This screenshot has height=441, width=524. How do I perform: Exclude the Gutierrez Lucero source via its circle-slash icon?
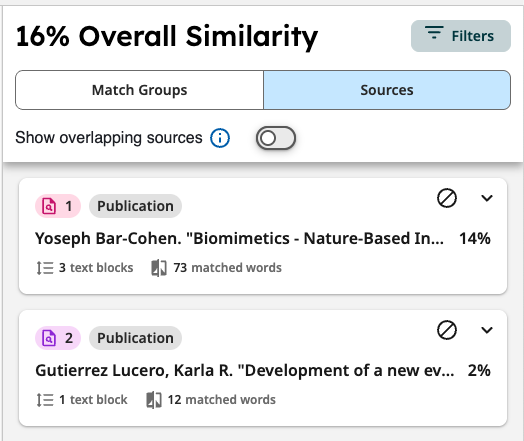pyautogui.click(x=447, y=330)
